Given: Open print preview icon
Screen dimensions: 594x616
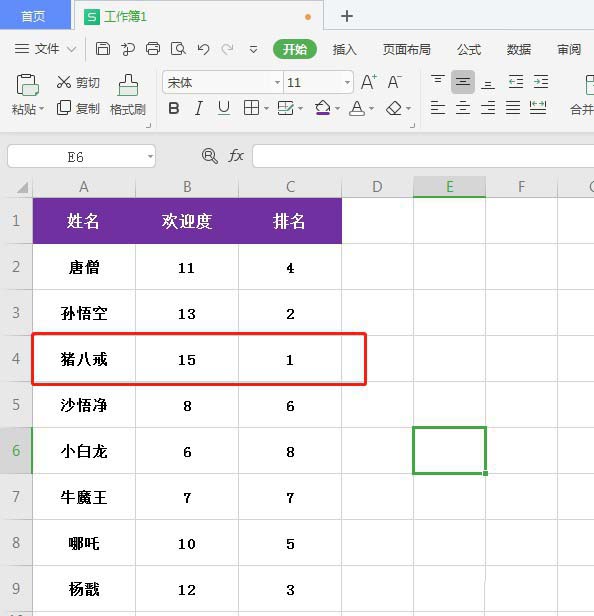Looking at the screenshot, I should coord(178,49).
